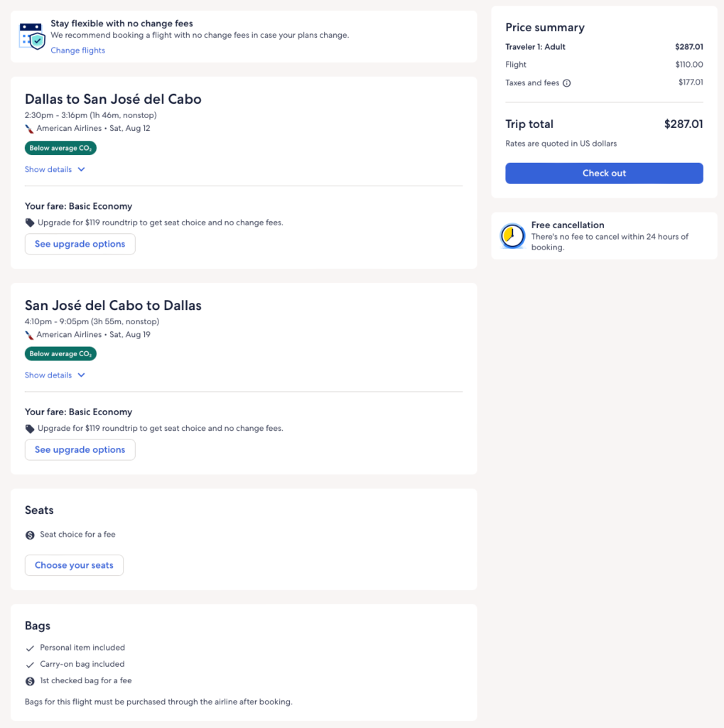Click the Taxes and fees info icon
The width and height of the screenshot is (724, 728).
point(567,83)
